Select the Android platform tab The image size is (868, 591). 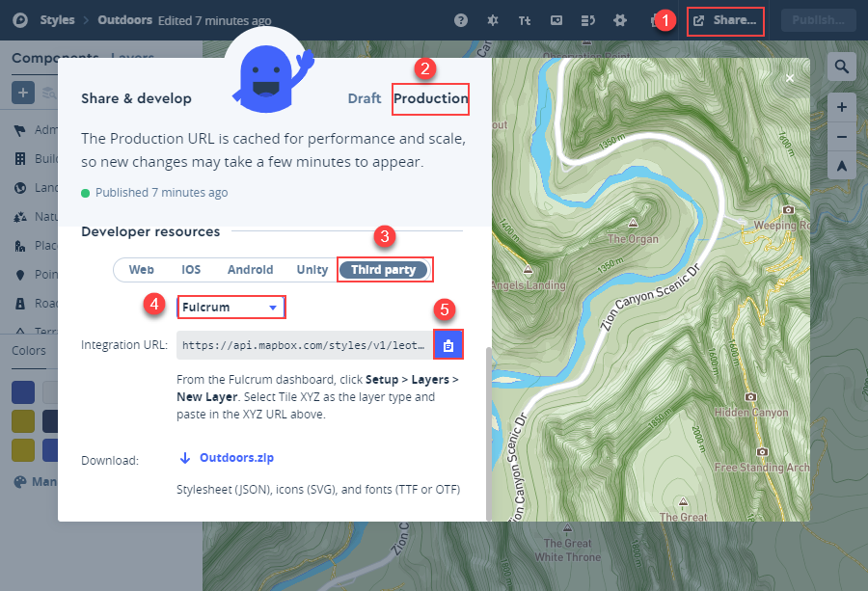[x=250, y=270]
